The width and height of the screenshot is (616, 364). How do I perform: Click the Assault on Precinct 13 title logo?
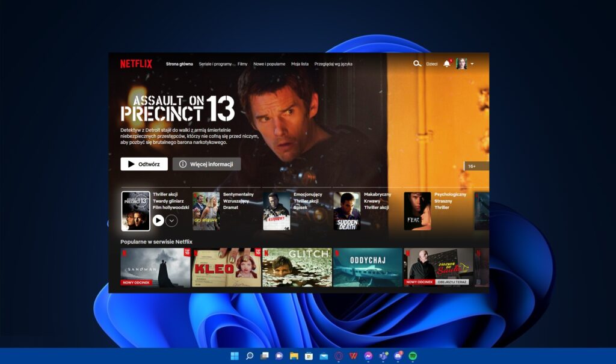click(x=177, y=108)
